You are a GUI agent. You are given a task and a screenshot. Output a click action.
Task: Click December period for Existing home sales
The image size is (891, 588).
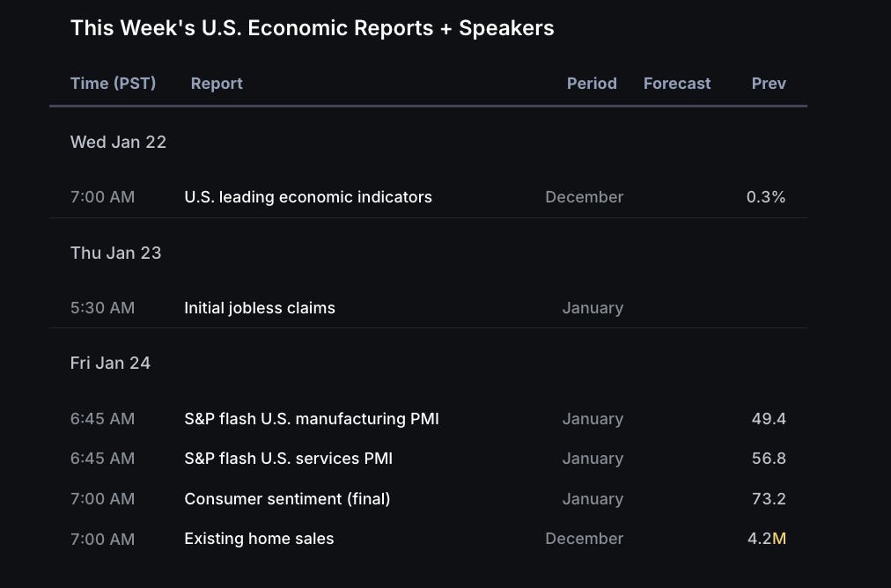[584, 539]
